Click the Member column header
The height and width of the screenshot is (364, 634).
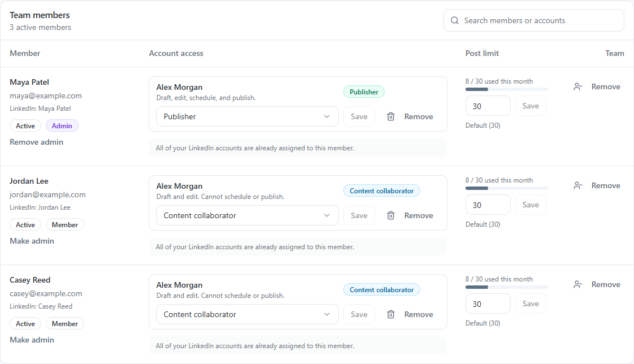click(x=25, y=53)
